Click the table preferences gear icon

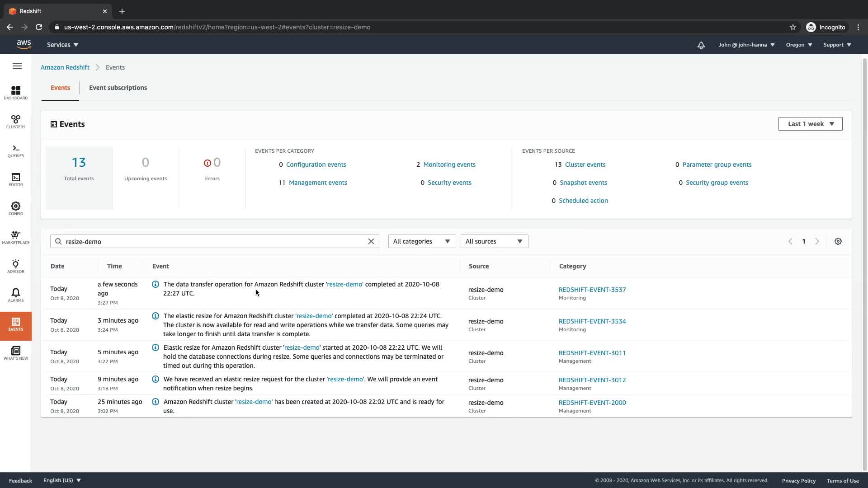pos(838,241)
